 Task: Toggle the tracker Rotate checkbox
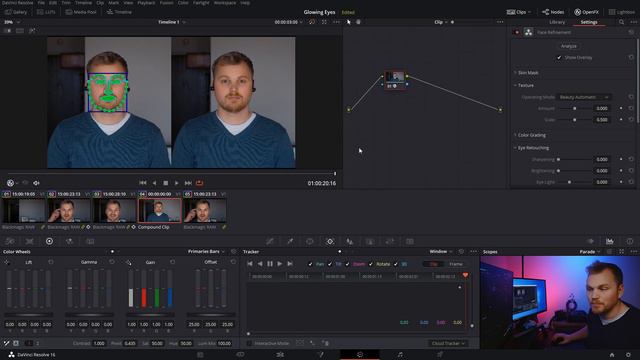point(371,264)
